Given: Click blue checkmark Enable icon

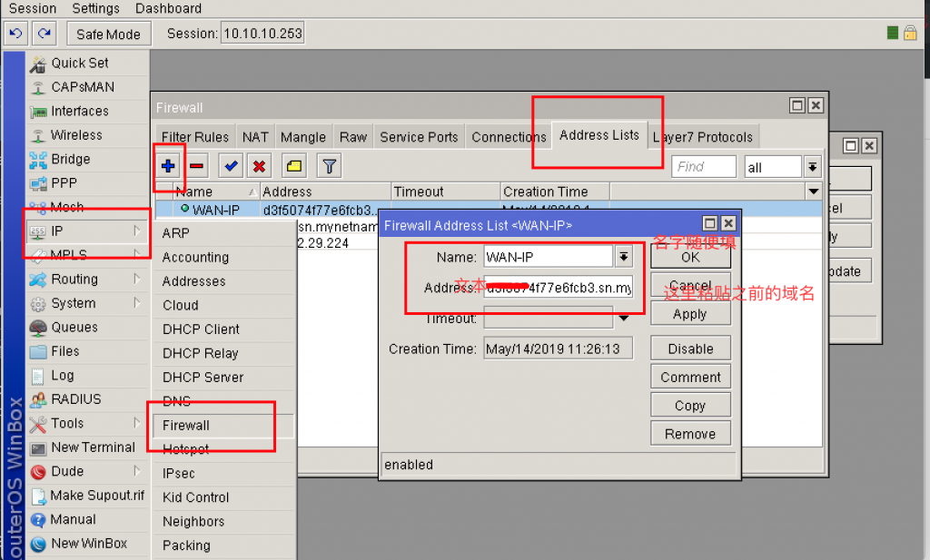Looking at the screenshot, I should pyautogui.click(x=231, y=166).
